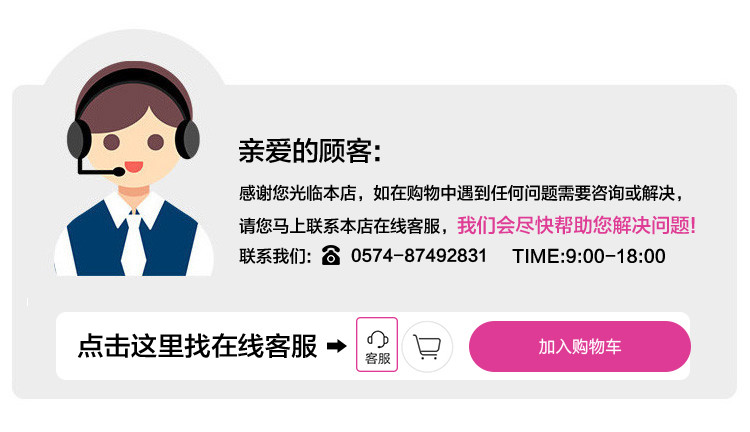Select the phone number 0574-87492831
This screenshot has width=750, height=432.
419,255
